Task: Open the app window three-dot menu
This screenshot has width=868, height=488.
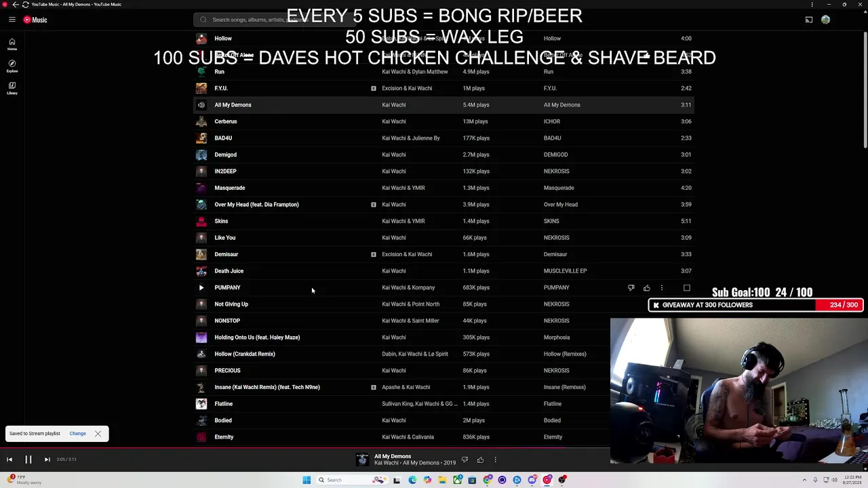Action: click(812, 4)
